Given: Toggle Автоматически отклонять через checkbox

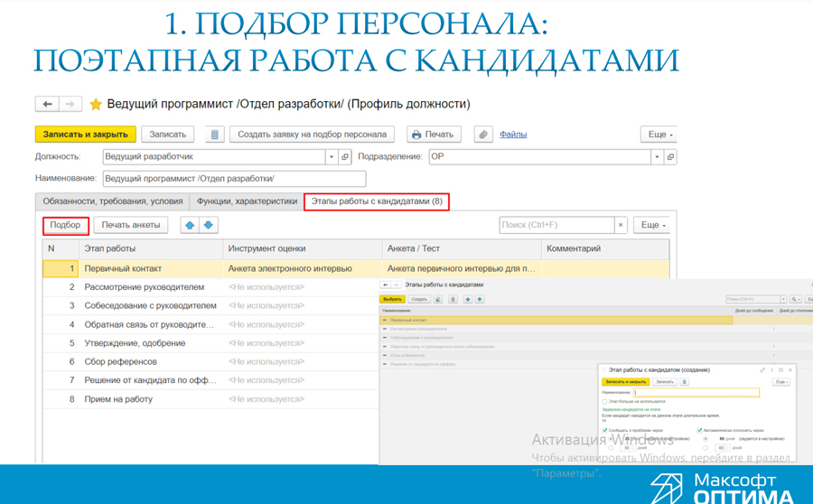Looking at the screenshot, I should point(699,430).
